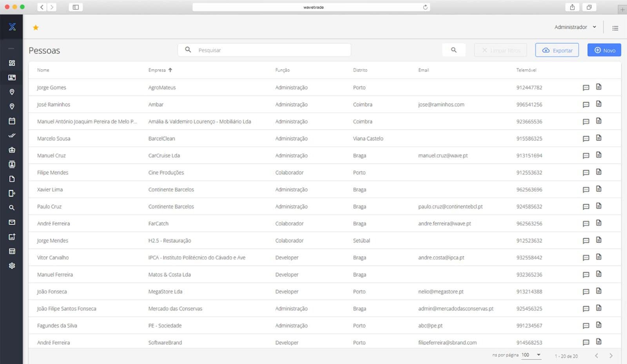Viewport: 627px width, 364px height.
Task: Click the wavetrade X logo
Action: tap(12, 27)
